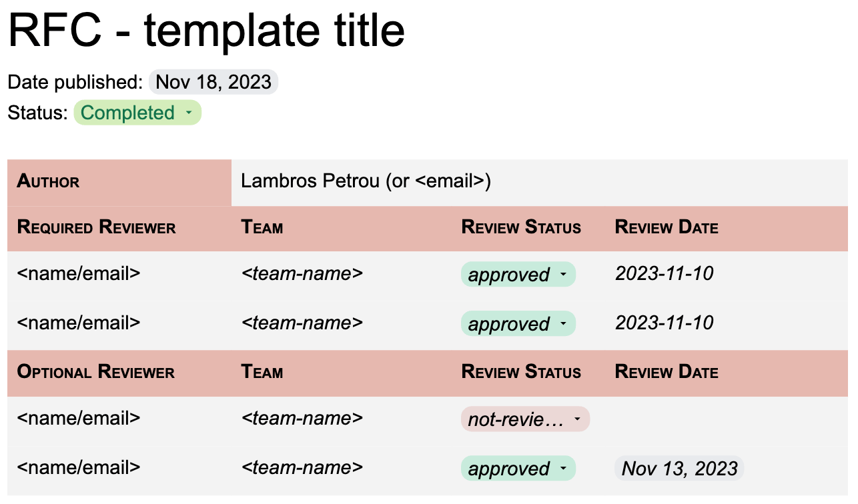Select the 2023-11-10 review date text
The width and height of the screenshot is (858, 504).
pos(664,273)
